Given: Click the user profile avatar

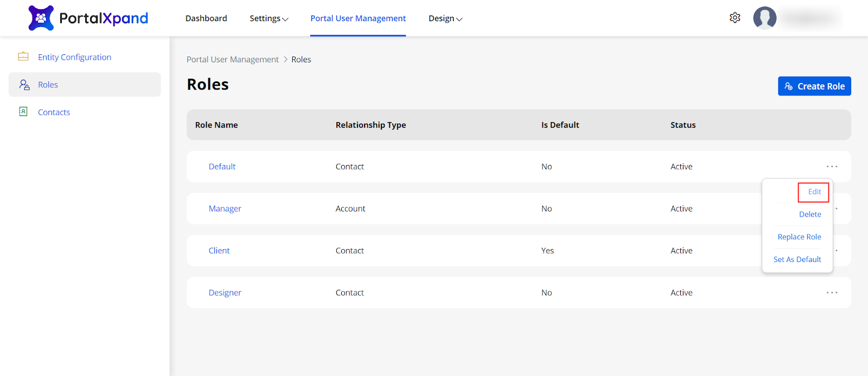Looking at the screenshot, I should pyautogui.click(x=764, y=18).
